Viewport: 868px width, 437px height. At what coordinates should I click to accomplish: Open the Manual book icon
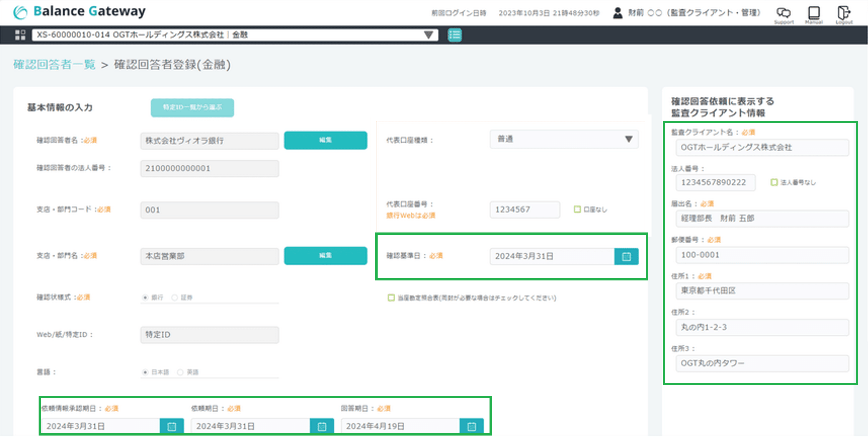point(814,14)
